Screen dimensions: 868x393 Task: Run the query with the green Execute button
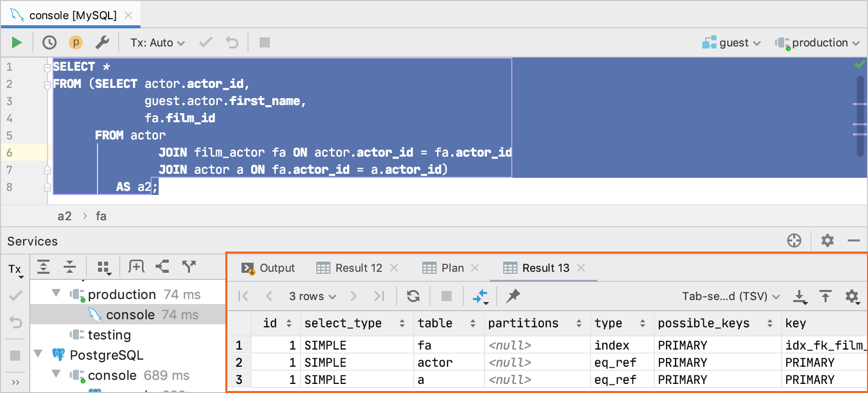[x=17, y=42]
